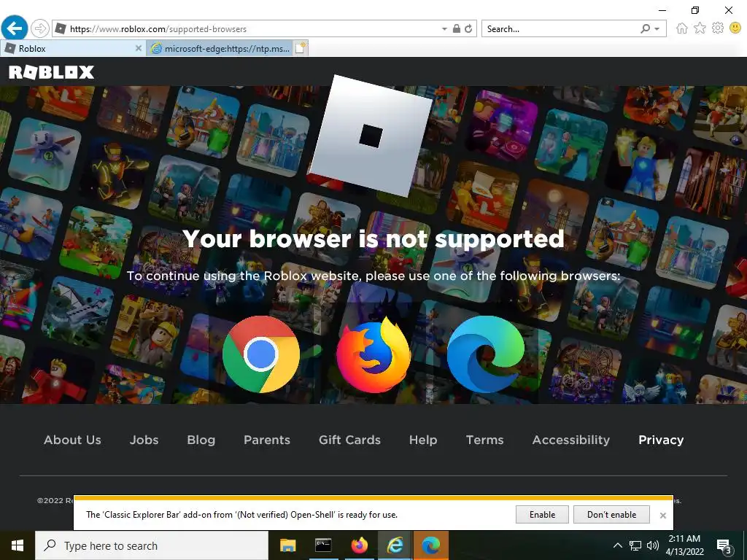Screen dimensions: 747x560
Task: Choose Don't enable for the add-on
Action: click(611, 514)
